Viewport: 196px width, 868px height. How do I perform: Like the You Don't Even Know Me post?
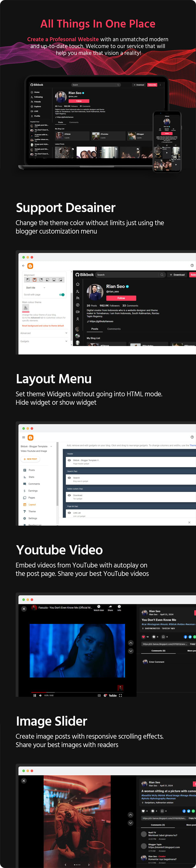pos(143,636)
